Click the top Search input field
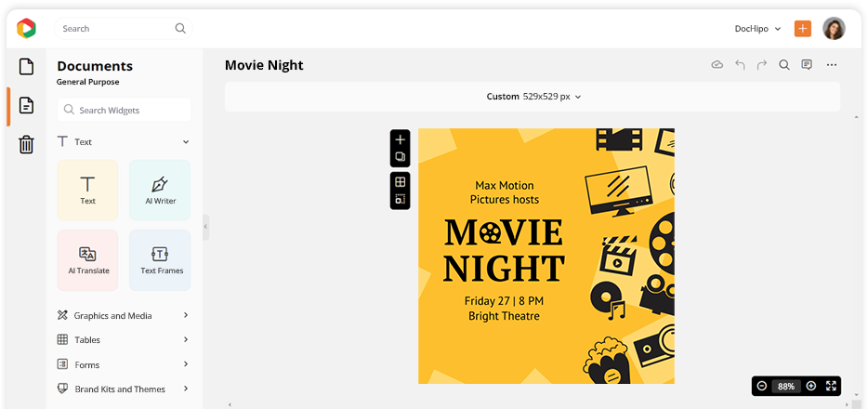868x409 pixels. pyautogui.click(x=124, y=28)
